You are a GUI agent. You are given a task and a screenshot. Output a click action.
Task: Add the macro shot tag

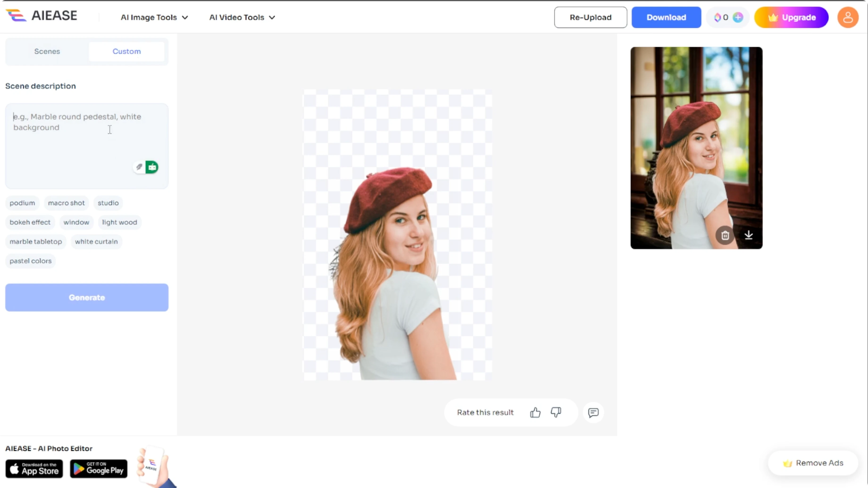[x=66, y=203]
